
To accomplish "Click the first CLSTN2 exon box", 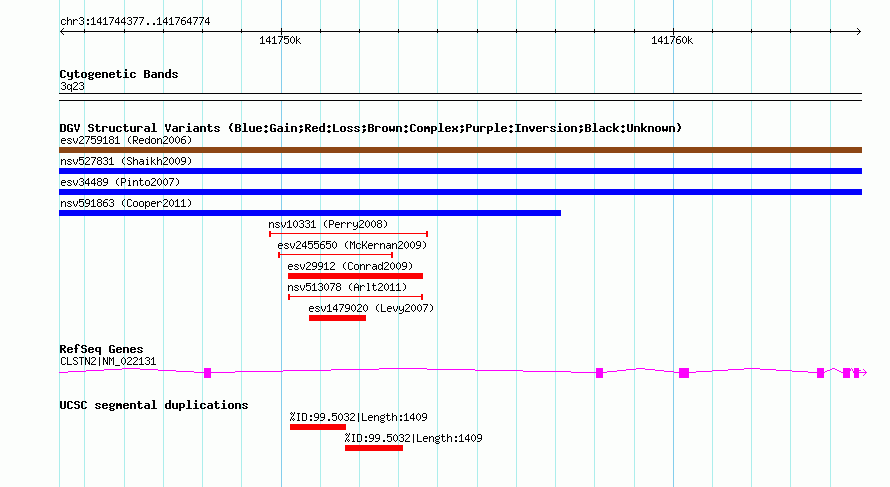I will [x=207, y=373].
